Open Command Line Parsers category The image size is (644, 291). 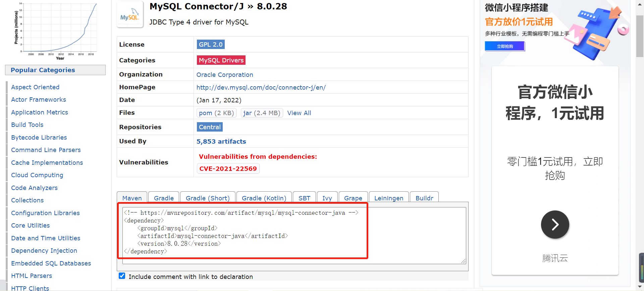(46, 150)
